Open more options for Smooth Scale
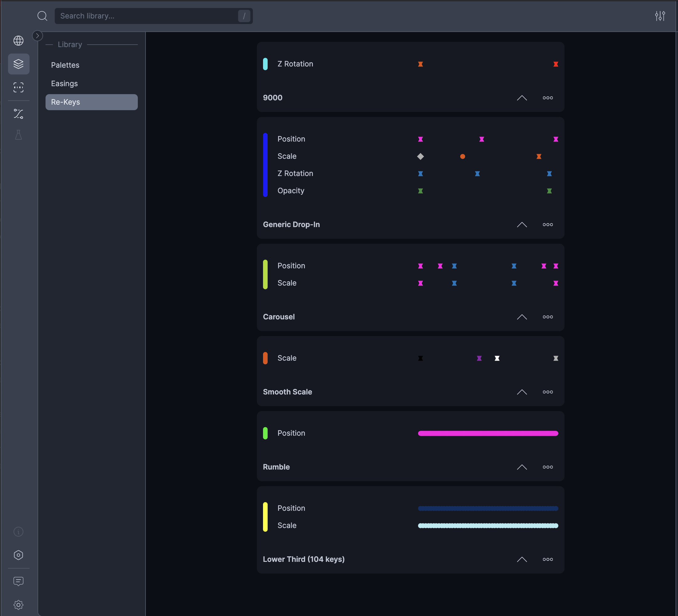Screen dimensions: 678x616 [548, 392]
